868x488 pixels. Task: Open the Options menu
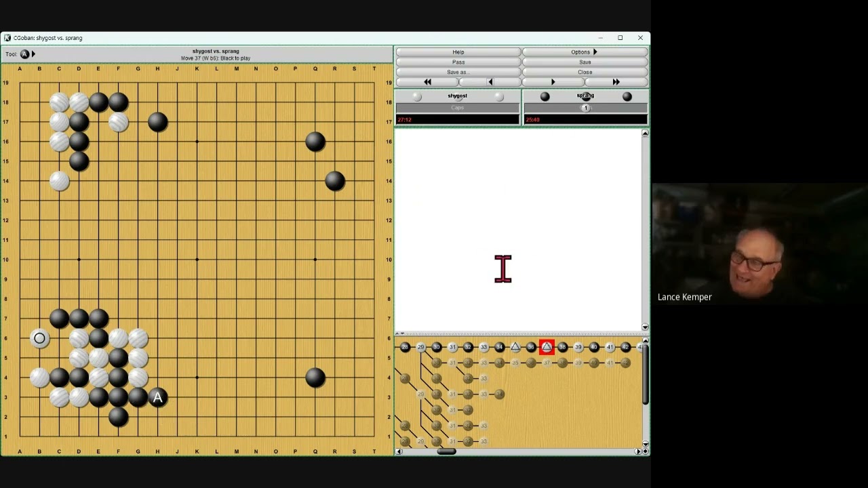click(x=585, y=52)
